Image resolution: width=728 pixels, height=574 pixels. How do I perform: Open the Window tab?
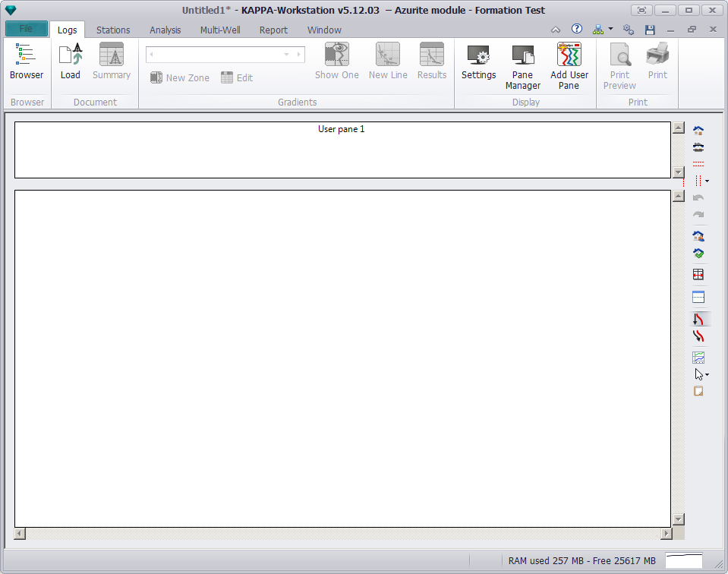pos(325,30)
